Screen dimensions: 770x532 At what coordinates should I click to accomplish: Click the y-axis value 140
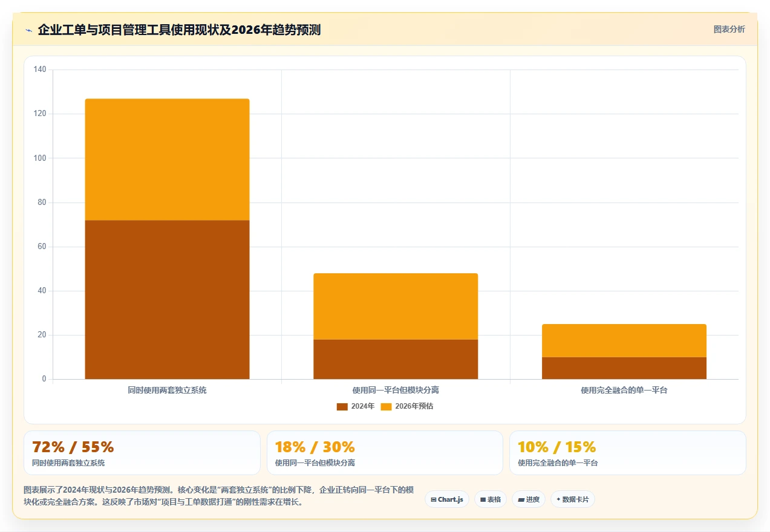tap(40, 70)
